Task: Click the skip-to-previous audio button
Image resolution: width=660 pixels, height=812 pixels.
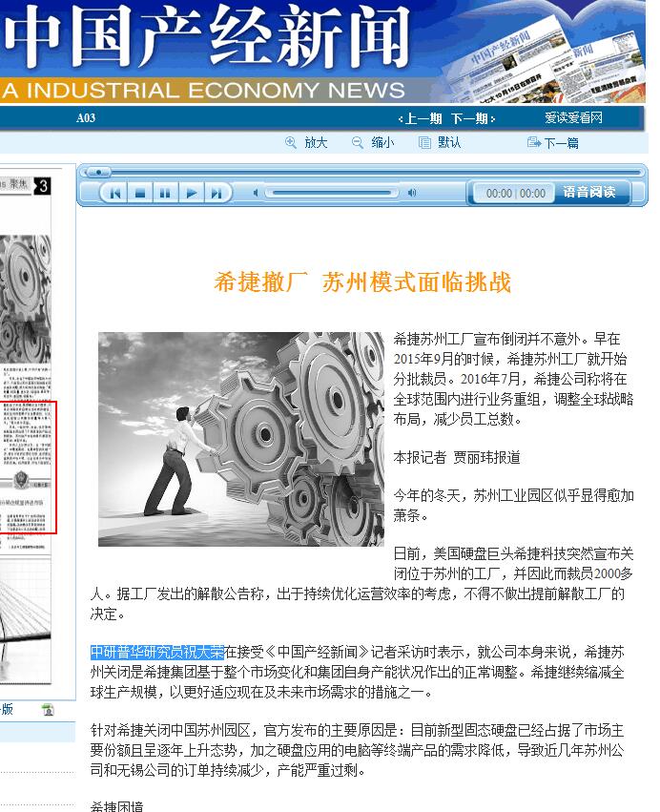Action: click(x=114, y=193)
